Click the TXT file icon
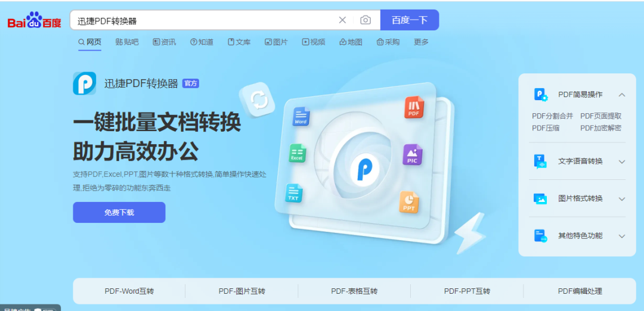The height and width of the screenshot is (311, 644). pyautogui.click(x=293, y=193)
